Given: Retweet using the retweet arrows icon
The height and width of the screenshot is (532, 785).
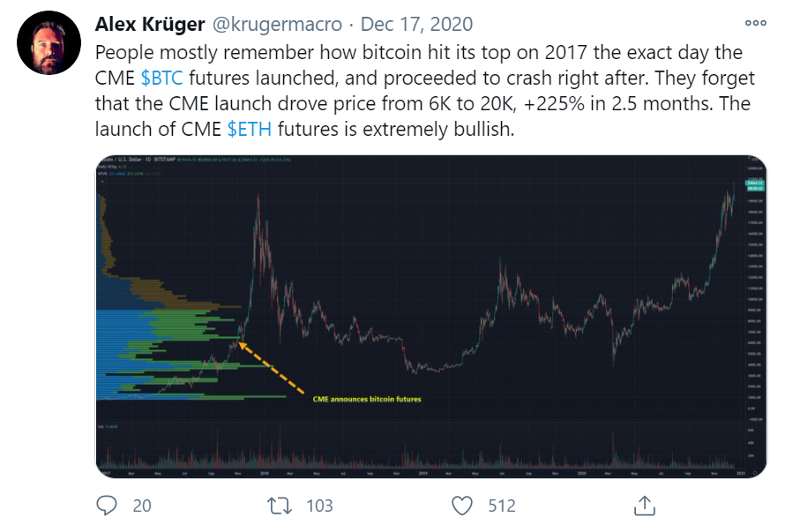Looking at the screenshot, I should (x=280, y=506).
